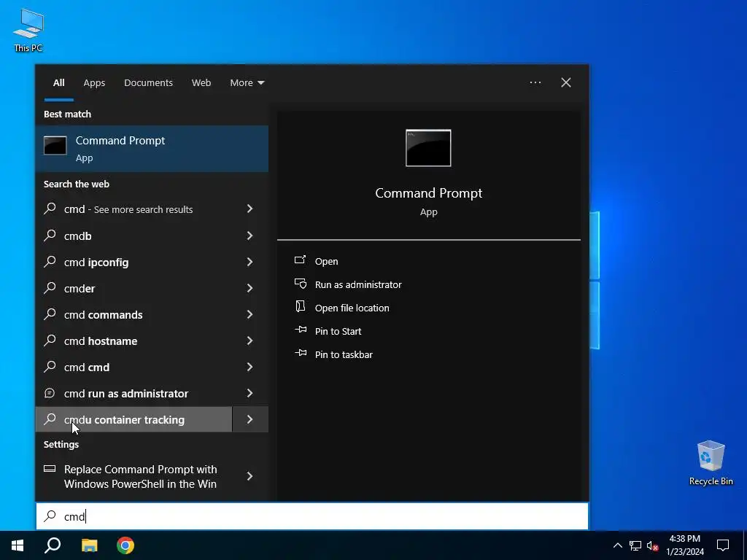747x560 pixels.
Task: Open the More dropdown filter
Action: [247, 83]
